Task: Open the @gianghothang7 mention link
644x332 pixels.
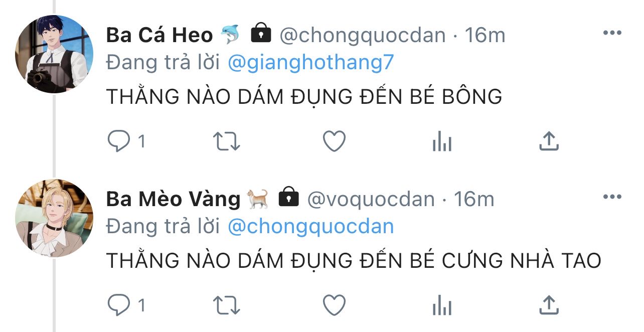Action: 311,63
